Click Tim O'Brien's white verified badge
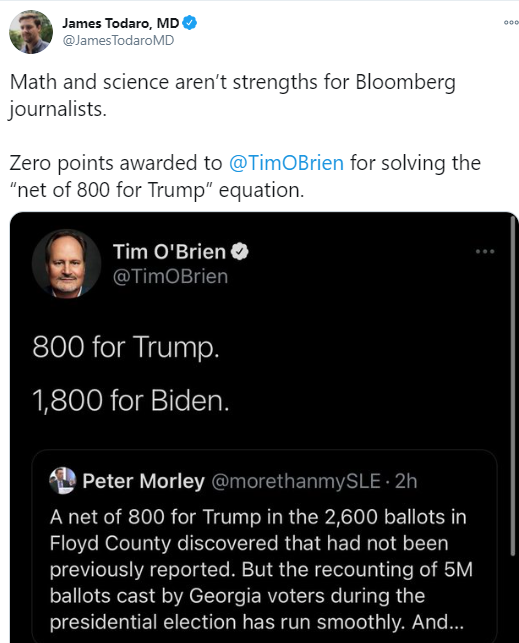The width and height of the screenshot is (519, 643). coord(240,251)
